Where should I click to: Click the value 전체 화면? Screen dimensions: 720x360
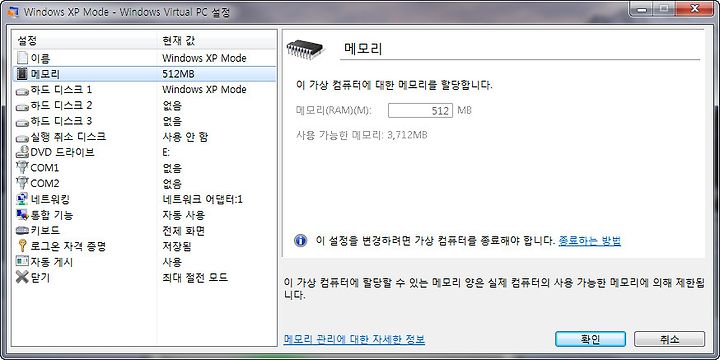(183, 231)
